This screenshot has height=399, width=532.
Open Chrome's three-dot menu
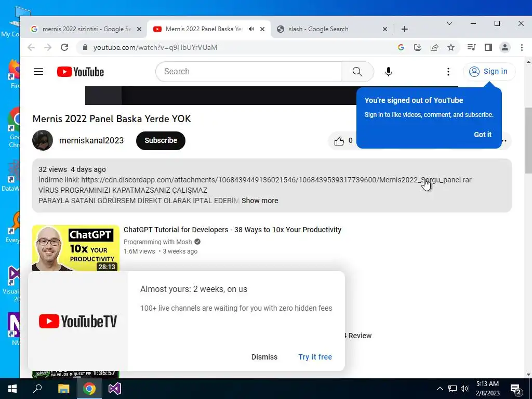pos(522,47)
